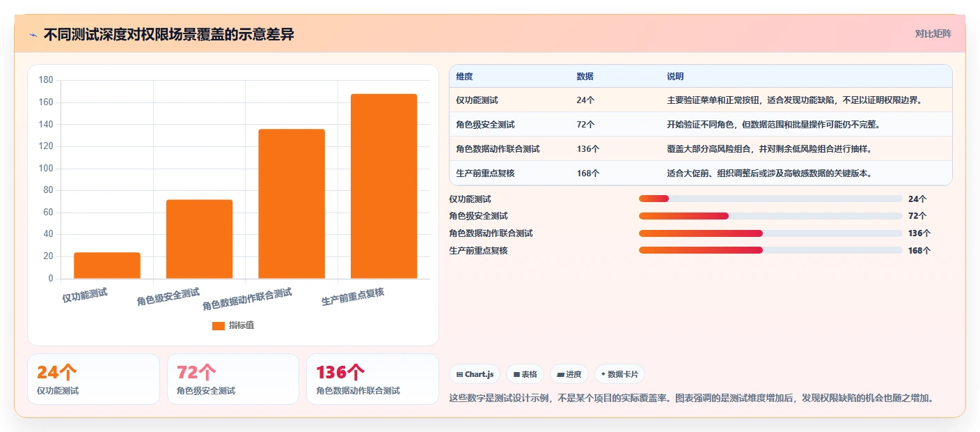Click description starting 主要验证菜单和正常按钮

pyautogui.click(x=795, y=100)
